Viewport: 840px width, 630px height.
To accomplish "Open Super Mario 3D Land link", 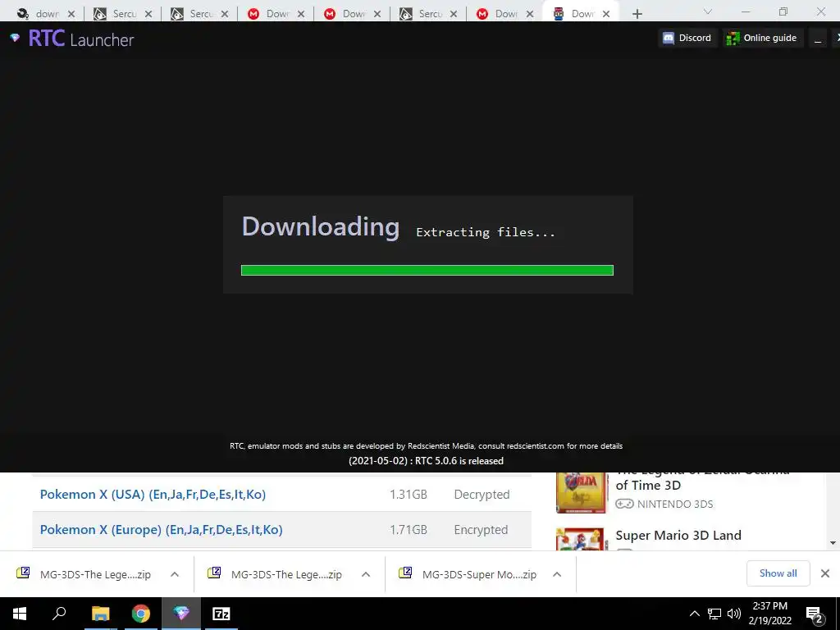I will click(678, 535).
